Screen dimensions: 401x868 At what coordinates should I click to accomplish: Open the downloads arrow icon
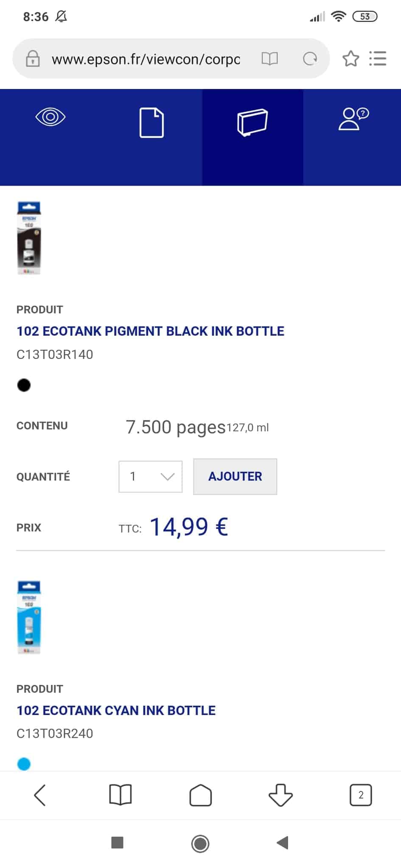tap(280, 795)
